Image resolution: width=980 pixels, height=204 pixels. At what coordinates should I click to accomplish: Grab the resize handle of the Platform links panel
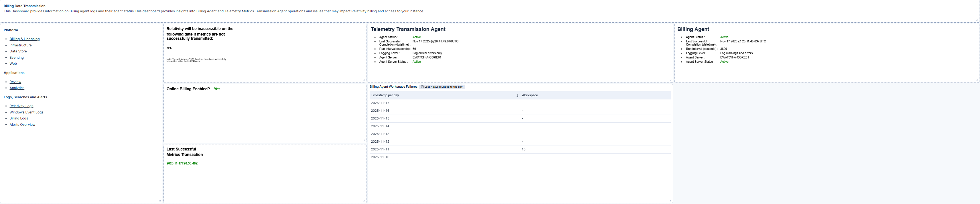tap(159, 200)
